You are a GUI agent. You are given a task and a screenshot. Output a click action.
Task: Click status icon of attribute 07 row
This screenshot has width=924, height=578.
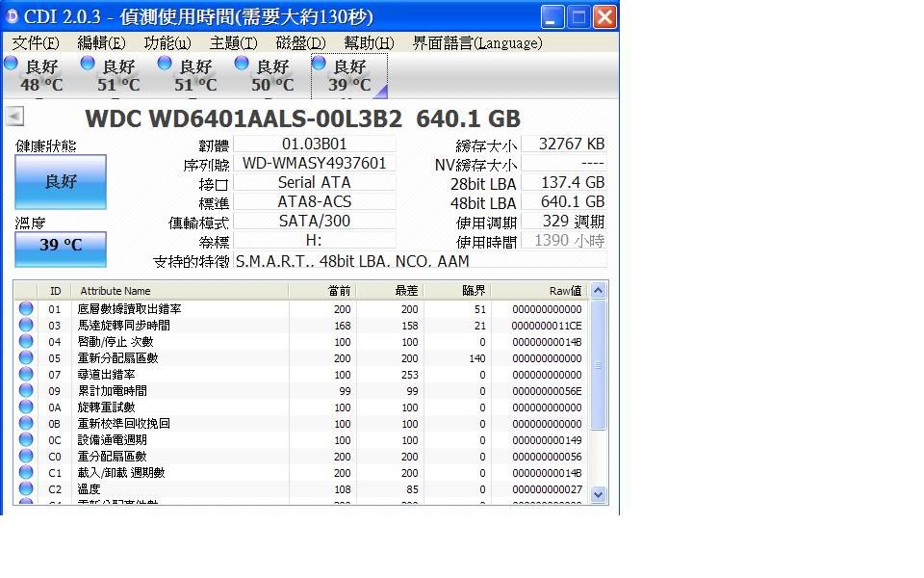26,374
